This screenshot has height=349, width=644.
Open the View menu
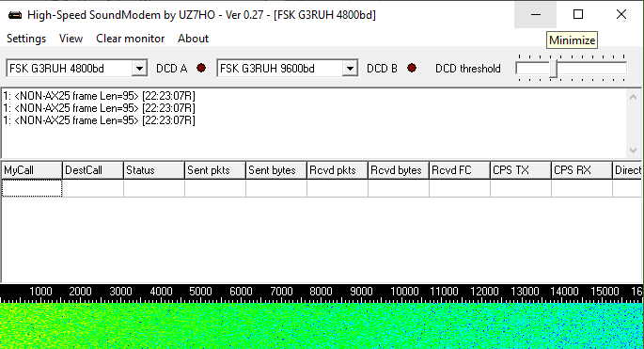click(71, 39)
